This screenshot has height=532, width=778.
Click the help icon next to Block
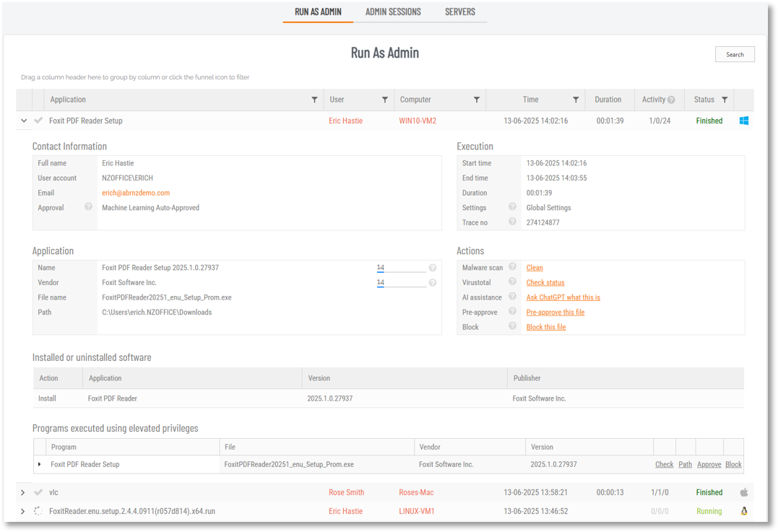(513, 326)
